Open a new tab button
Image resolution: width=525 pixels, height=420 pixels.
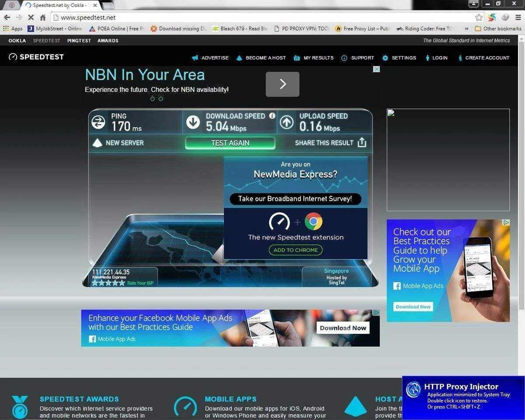pos(108,5)
